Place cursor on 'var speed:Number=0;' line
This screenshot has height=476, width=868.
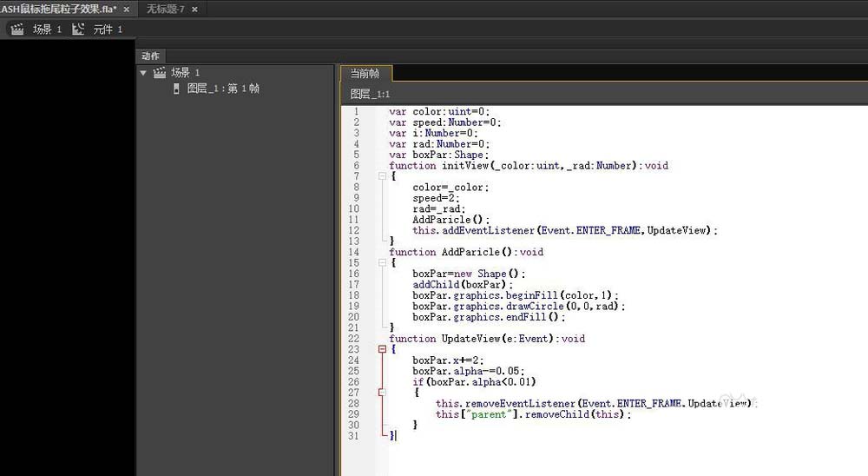coord(445,122)
